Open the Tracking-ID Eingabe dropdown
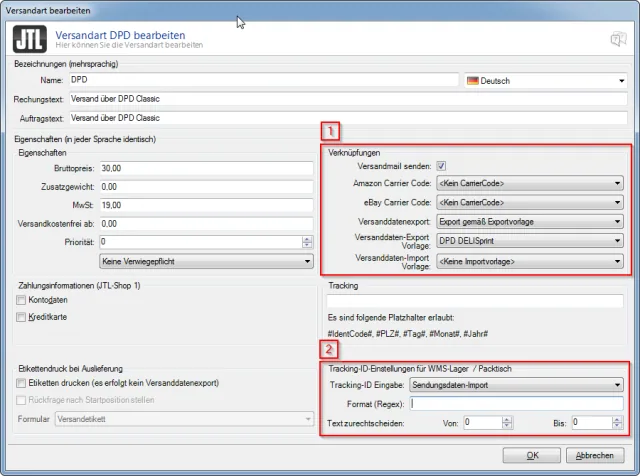The width and height of the screenshot is (640, 476). (x=516, y=385)
